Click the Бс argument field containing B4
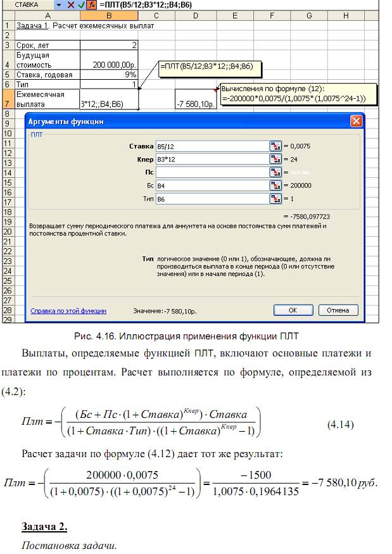392x554 pixels. click(212, 185)
